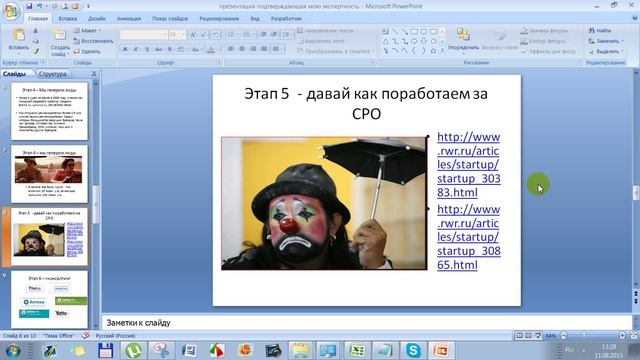The height and width of the screenshot is (360, 640).
Task: Open the startup_30865.html hyperlink
Action: click(x=469, y=237)
